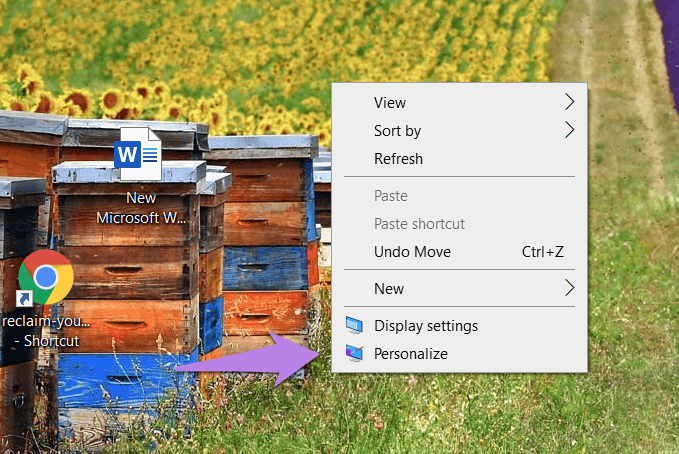Open Display settings from the menu
679x454 pixels.
426,326
